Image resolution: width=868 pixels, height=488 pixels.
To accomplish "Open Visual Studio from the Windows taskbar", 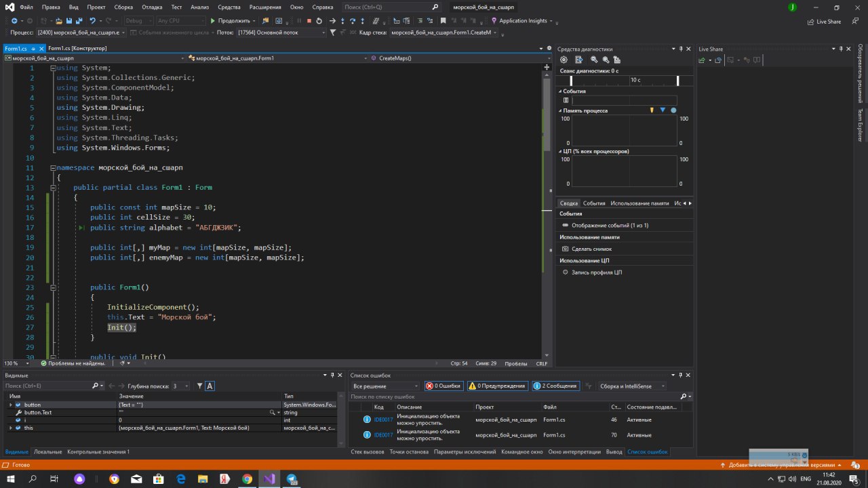I will pos(269,479).
